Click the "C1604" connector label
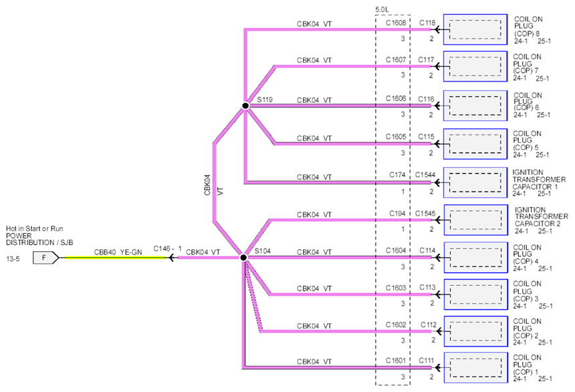The height and width of the screenshot is (392, 575). click(396, 250)
